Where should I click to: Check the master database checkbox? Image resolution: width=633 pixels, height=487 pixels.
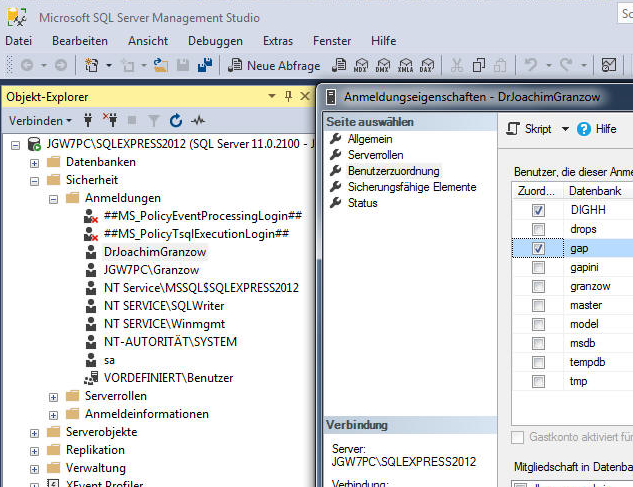[538, 305]
